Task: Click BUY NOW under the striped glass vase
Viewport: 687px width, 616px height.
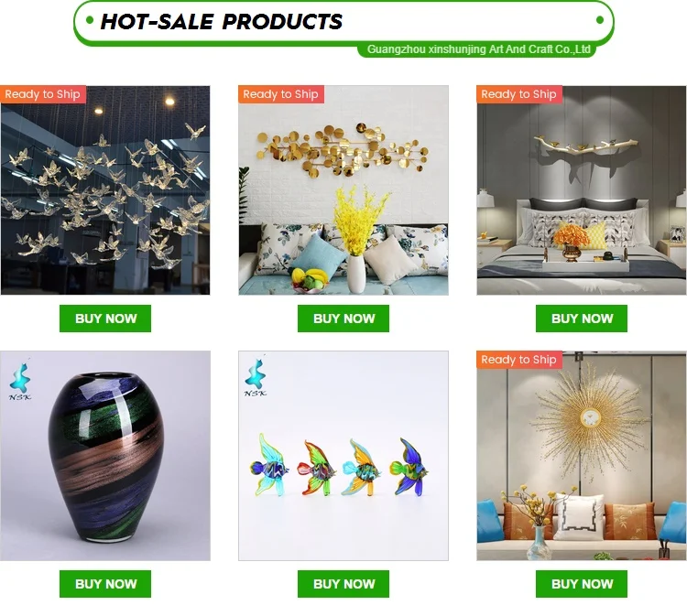Action: [105, 584]
